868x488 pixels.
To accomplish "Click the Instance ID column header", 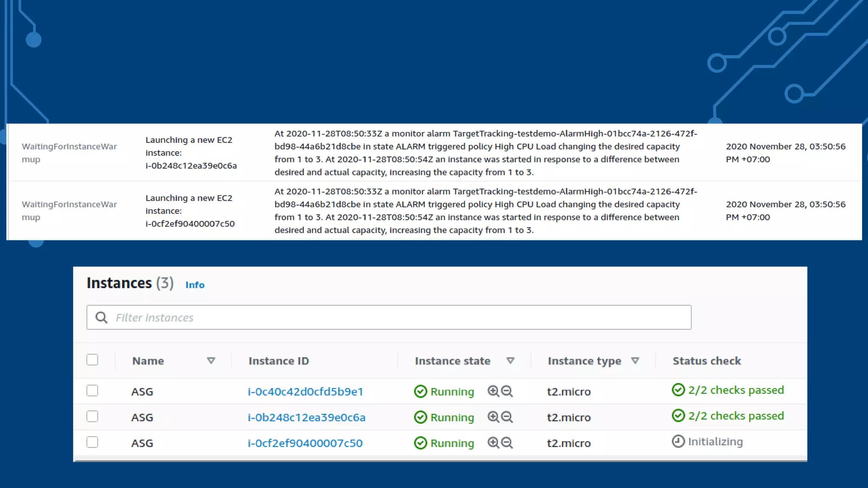I will [278, 361].
